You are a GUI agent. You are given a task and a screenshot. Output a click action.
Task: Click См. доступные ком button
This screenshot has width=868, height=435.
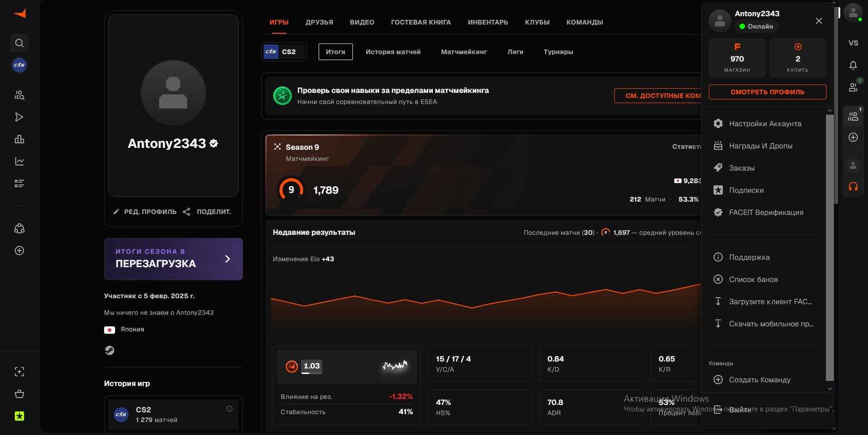pos(658,96)
